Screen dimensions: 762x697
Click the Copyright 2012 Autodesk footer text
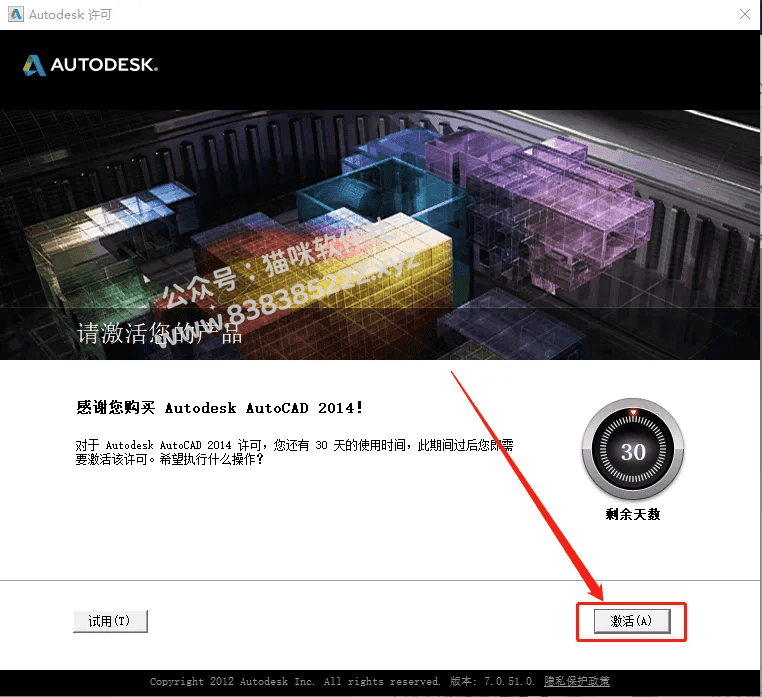pos(294,681)
